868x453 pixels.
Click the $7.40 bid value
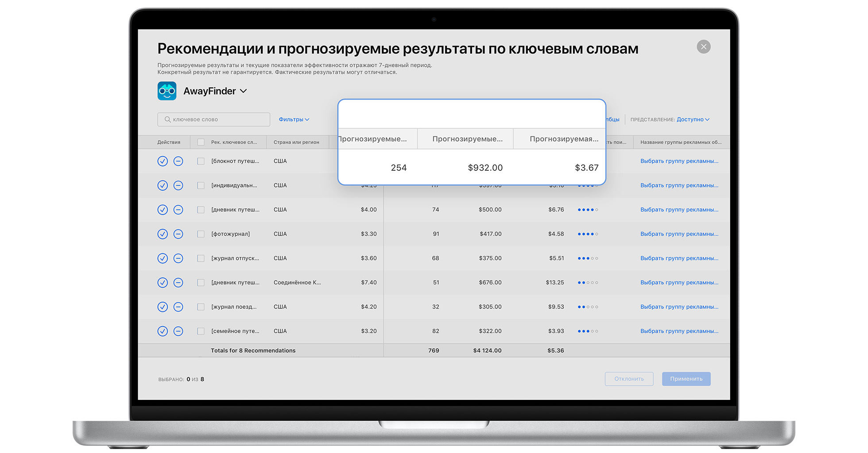(368, 282)
